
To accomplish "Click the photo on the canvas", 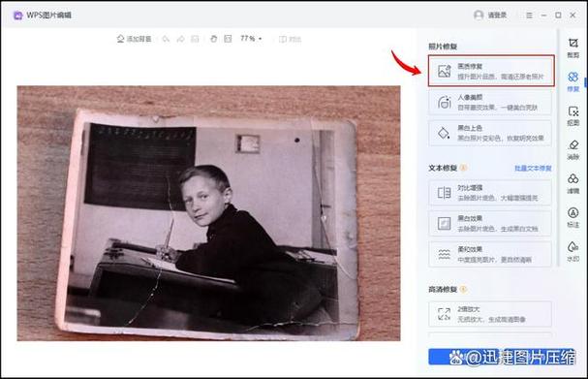I will [208, 213].
